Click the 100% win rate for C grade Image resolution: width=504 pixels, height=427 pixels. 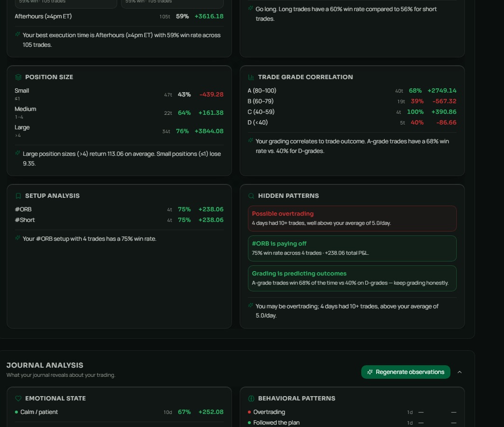point(415,112)
